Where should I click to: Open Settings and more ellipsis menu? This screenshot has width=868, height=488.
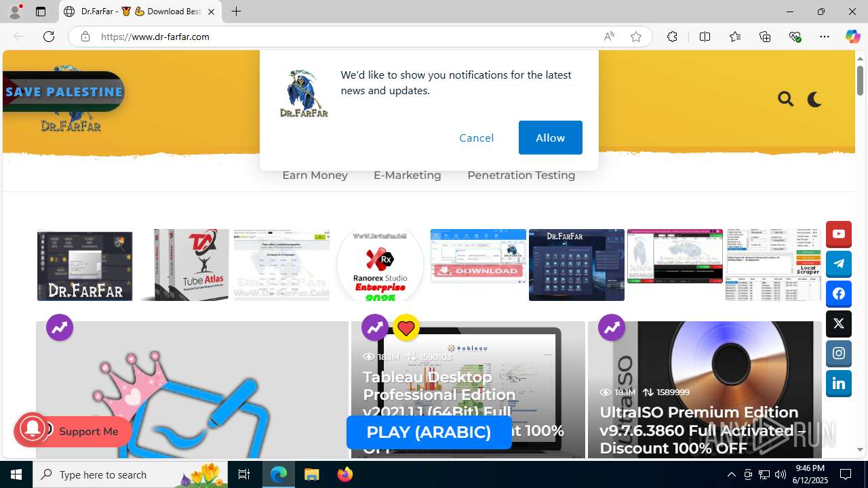(825, 37)
